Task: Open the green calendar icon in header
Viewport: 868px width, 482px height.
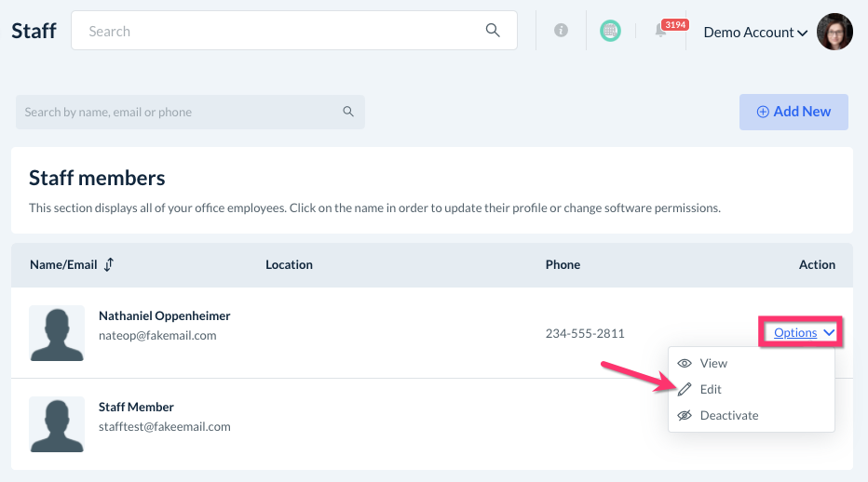Action: (x=610, y=31)
